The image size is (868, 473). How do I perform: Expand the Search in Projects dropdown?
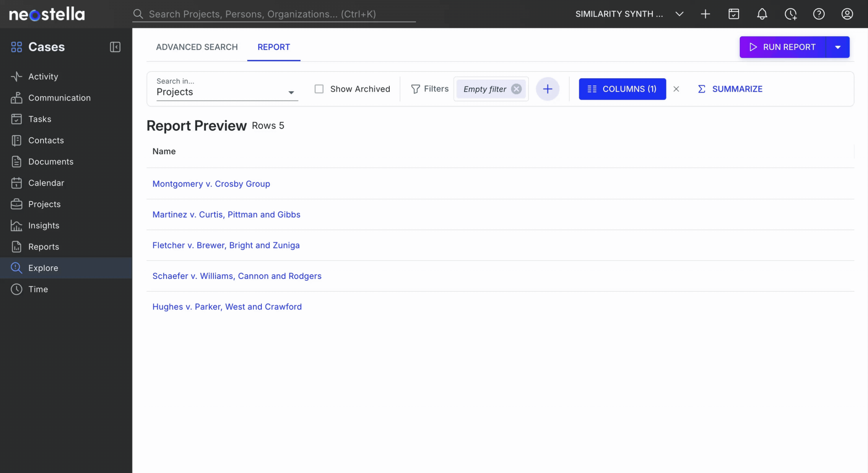pos(227,89)
